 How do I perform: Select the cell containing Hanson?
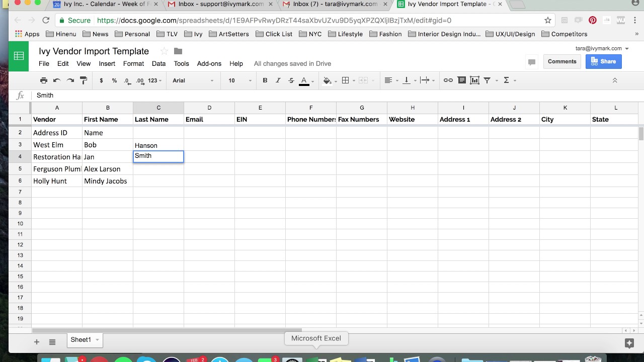(158, 145)
